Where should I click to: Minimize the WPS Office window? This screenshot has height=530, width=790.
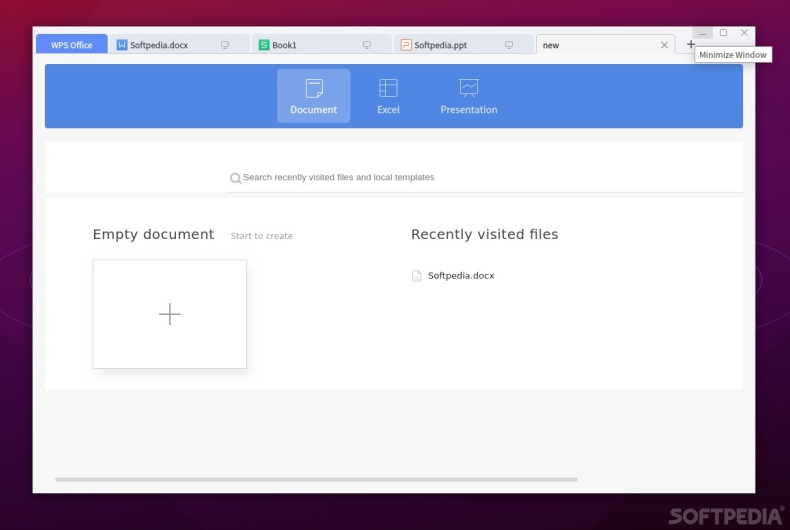pos(703,33)
